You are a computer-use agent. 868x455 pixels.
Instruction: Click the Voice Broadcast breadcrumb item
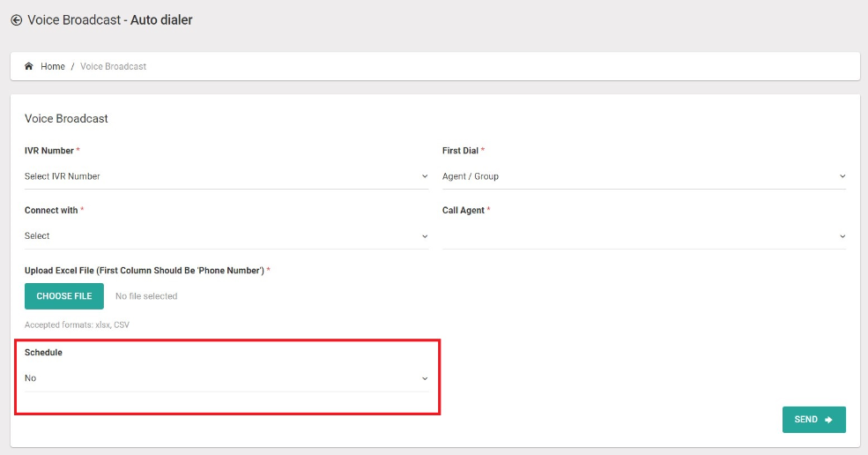(x=113, y=66)
